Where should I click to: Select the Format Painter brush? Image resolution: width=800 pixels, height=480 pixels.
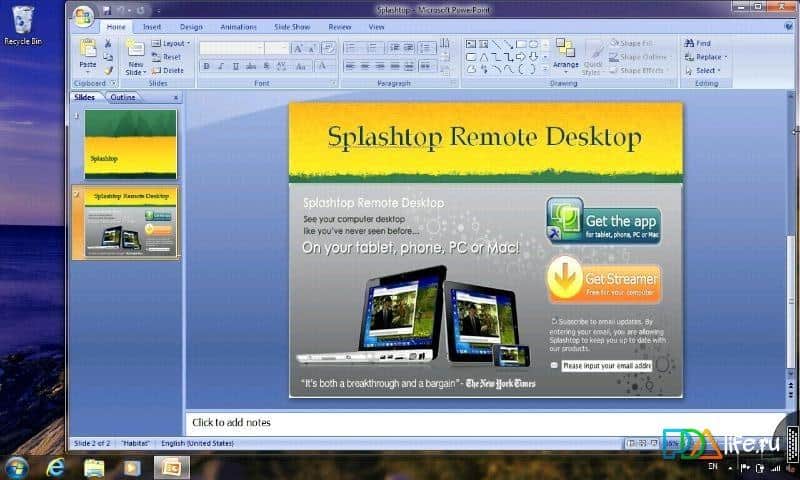107,70
